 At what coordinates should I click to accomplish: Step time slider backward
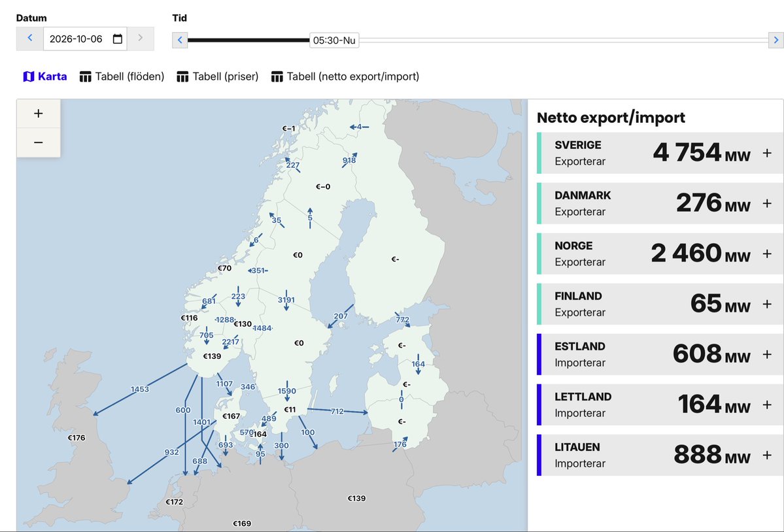click(180, 41)
